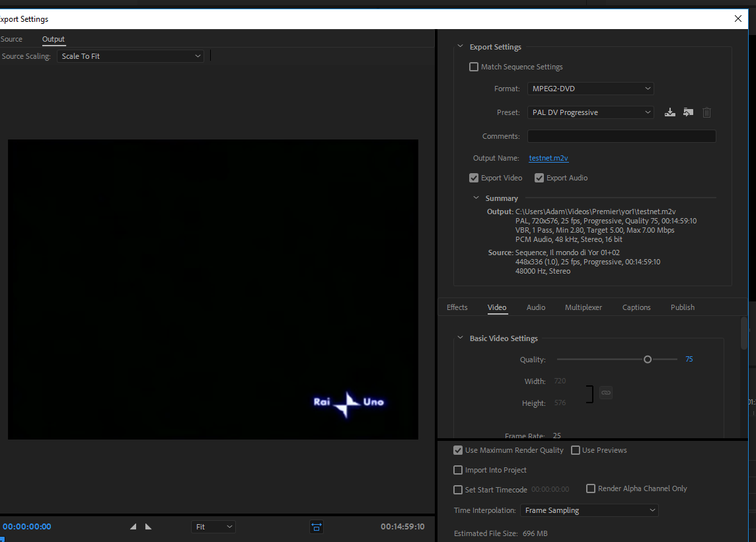Click the Delete Preset trash icon
This screenshot has width=756, height=542.
(x=706, y=112)
